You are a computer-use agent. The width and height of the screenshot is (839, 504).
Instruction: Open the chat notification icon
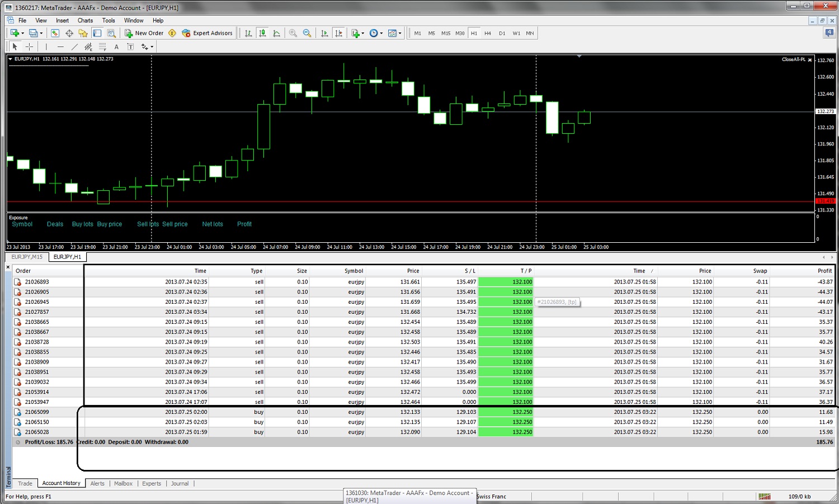click(x=829, y=33)
